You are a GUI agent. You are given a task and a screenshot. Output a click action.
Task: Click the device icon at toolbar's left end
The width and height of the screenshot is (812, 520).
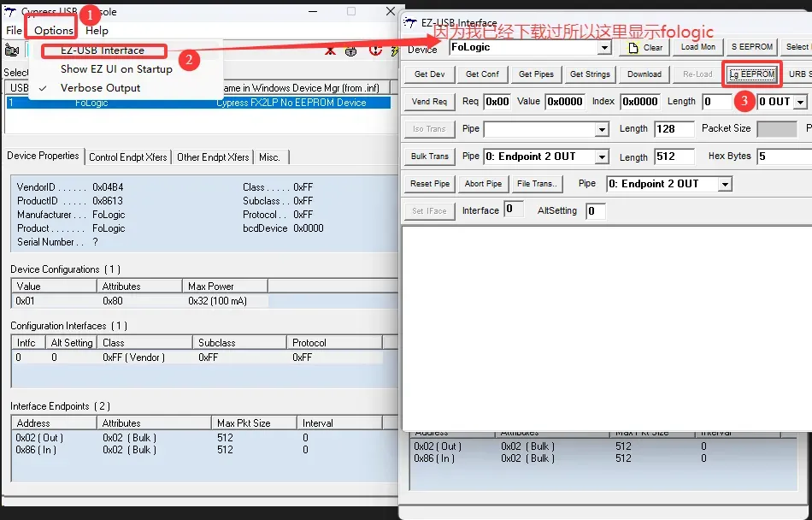coord(12,50)
